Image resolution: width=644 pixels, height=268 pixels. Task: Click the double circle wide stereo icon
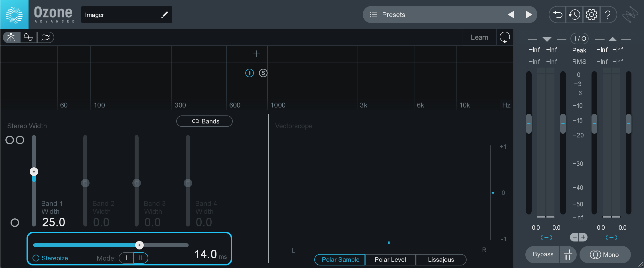point(15,140)
